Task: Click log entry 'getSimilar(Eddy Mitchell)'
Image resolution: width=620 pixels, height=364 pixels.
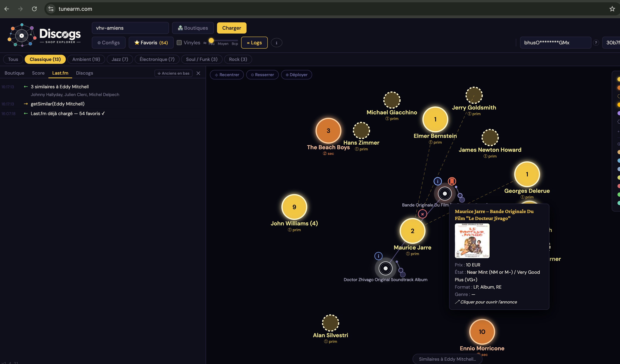Action: click(57, 104)
